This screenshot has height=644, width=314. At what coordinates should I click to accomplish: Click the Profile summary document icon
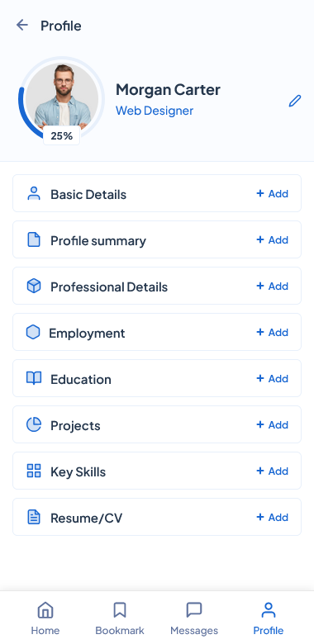(34, 239)
